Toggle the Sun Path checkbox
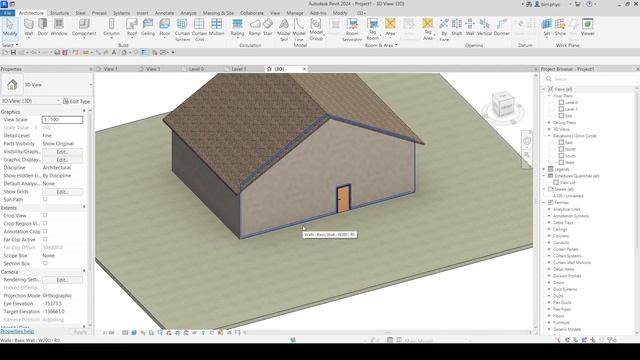This screenshot has width=640, height=360. click(x=45, y=199)
